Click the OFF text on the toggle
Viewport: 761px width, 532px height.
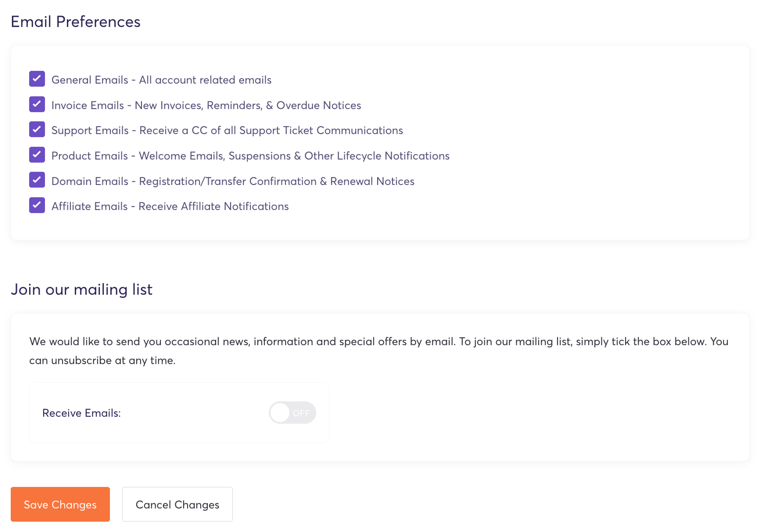point(301,413)
